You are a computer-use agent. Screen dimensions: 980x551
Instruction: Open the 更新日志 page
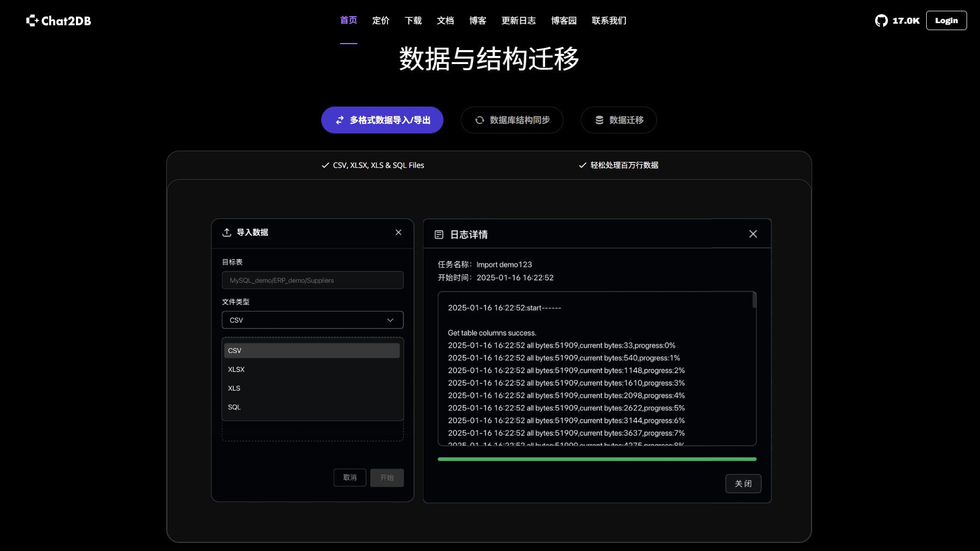[x=518, y=20]
